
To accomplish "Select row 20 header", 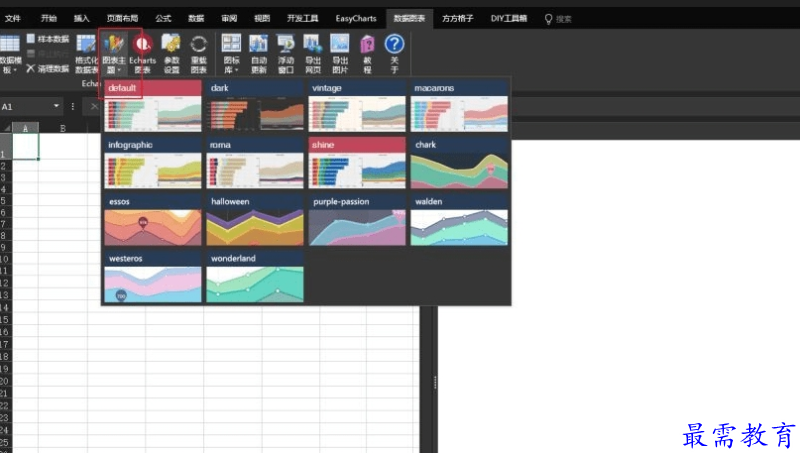I will click(4, 381).
